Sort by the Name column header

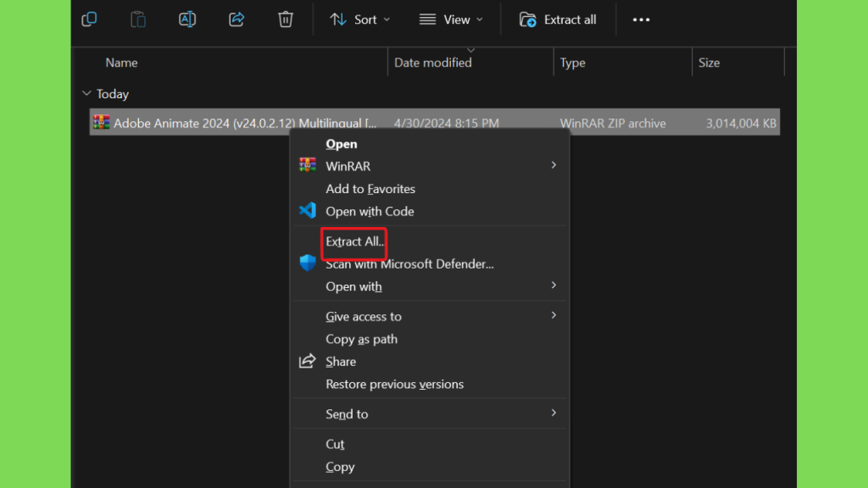click(x=121, y=63)
